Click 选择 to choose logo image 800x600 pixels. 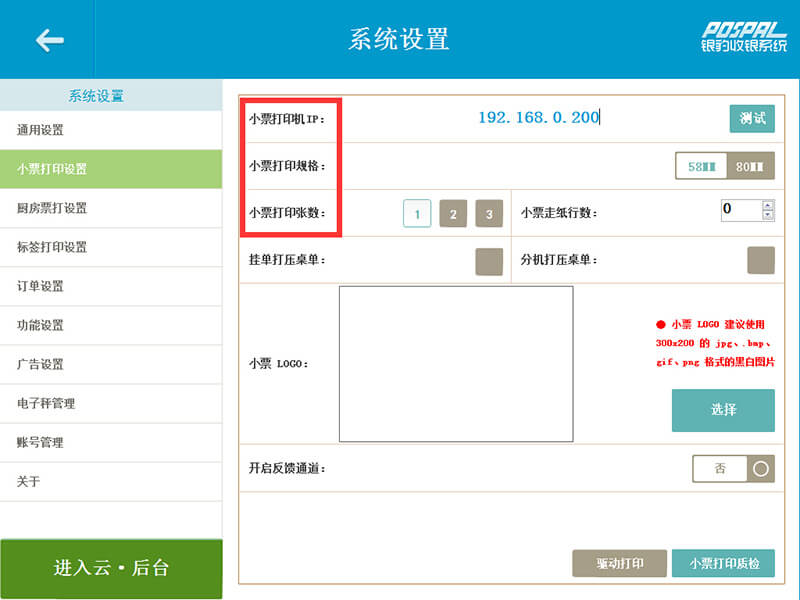point(722,410)
